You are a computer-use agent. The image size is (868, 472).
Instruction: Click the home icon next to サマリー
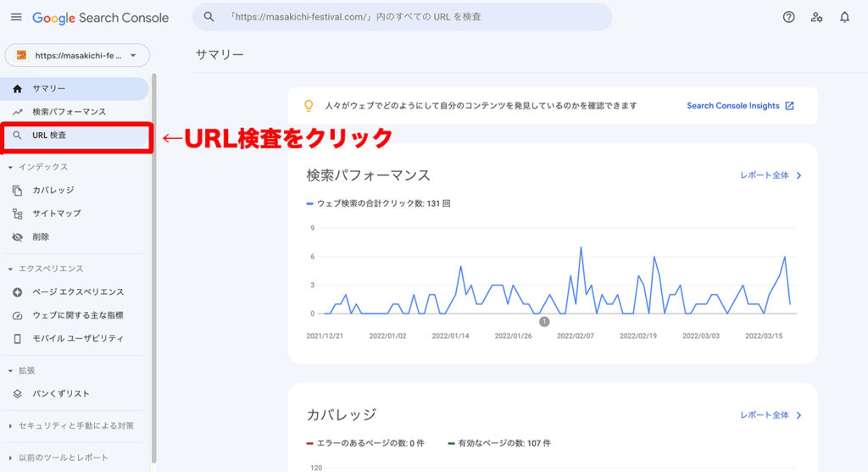17,88
